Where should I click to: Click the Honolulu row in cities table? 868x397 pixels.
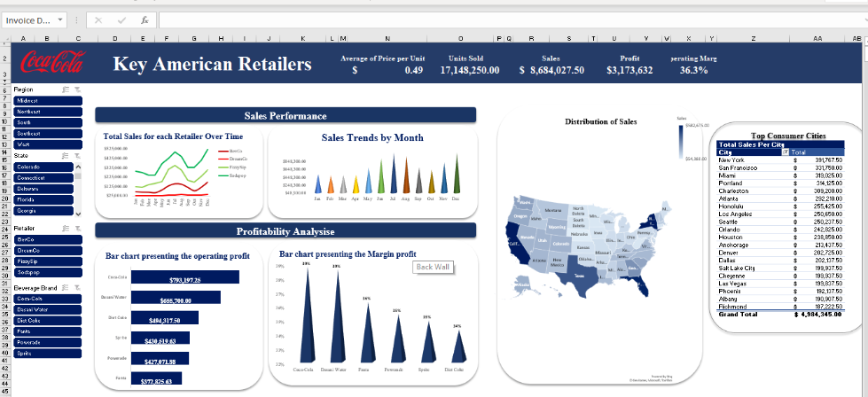780,206
